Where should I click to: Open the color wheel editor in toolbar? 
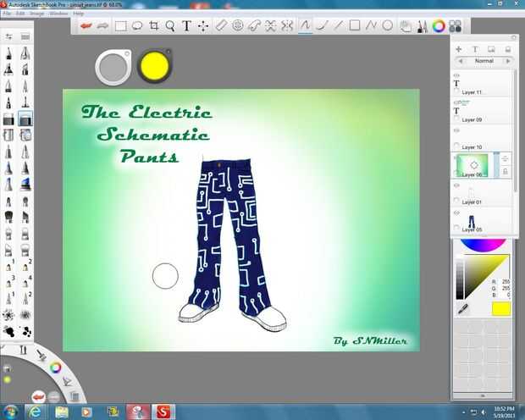point(439,26)
